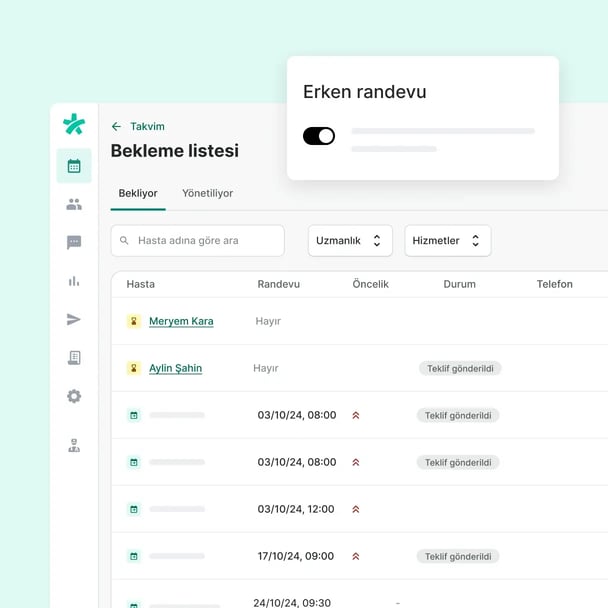Click Teklif gönderildi badge in Aylin Şahin row
The image size is (608, 608).
[x=460, y=368]
